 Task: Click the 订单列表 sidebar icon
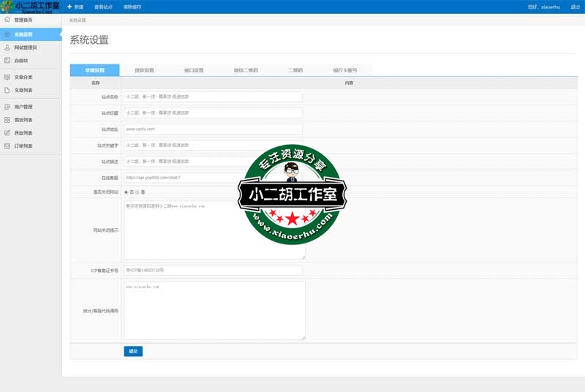(7, 146)
